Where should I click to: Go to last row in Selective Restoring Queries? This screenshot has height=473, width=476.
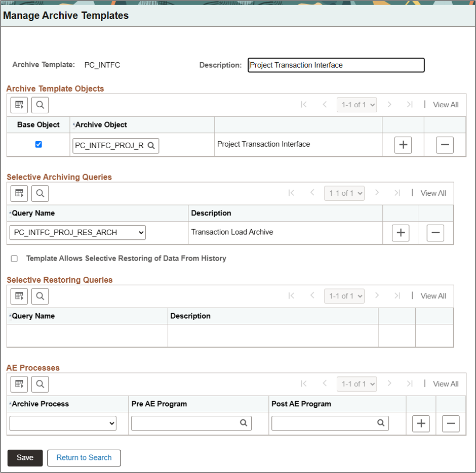397,295
